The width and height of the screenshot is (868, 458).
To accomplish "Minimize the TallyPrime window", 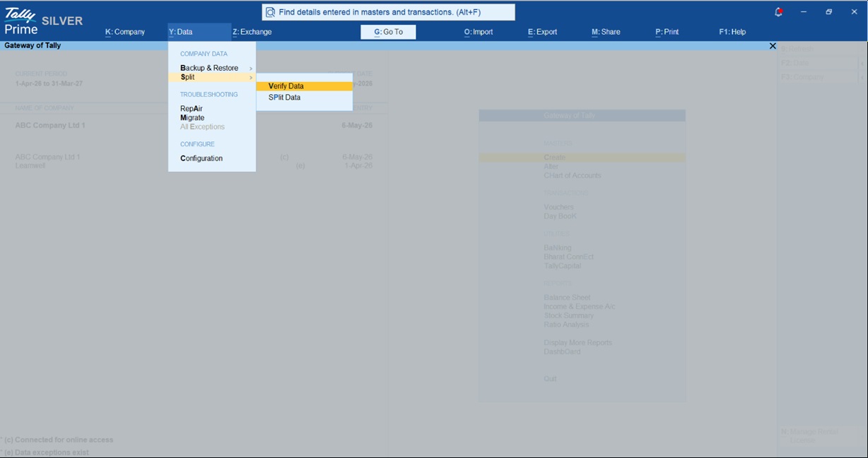I will 804,12.
